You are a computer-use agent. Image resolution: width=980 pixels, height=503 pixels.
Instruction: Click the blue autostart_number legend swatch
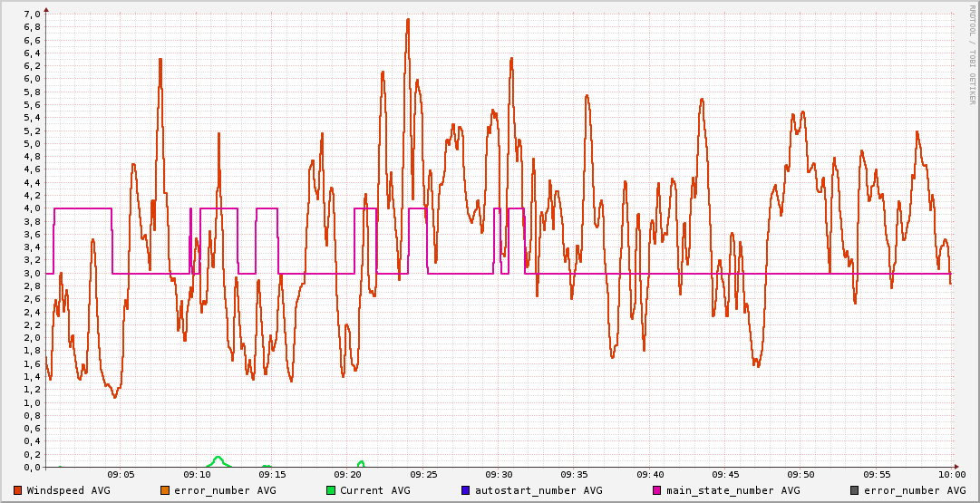click(466, 490)
